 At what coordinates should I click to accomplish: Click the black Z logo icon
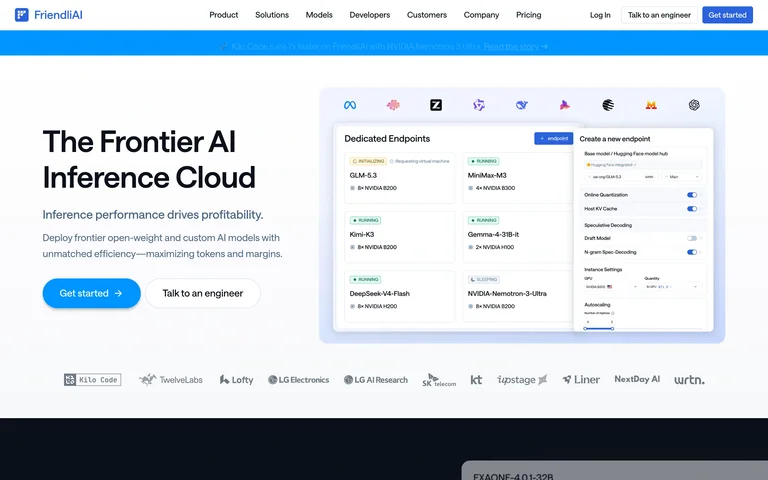[436, 105]
